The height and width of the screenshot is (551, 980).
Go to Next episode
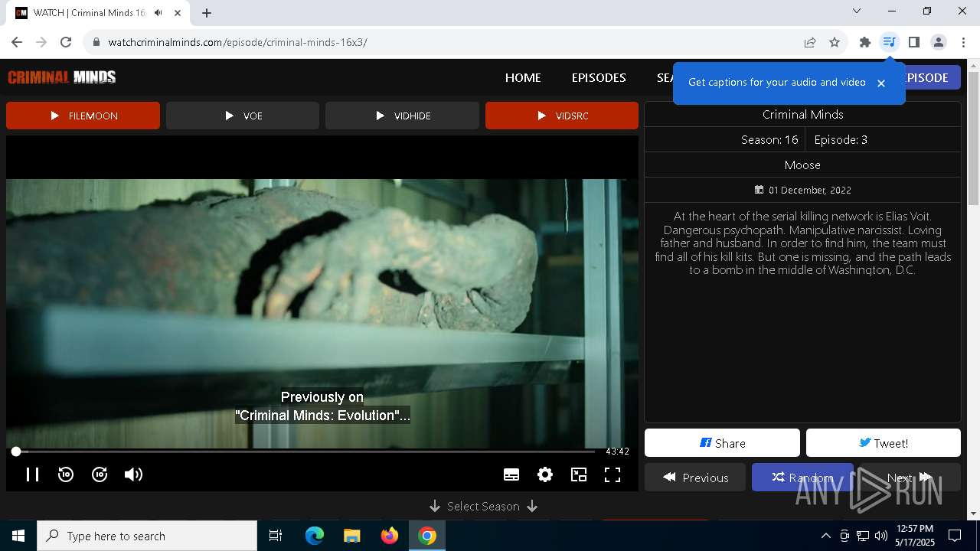pos(910,478)
